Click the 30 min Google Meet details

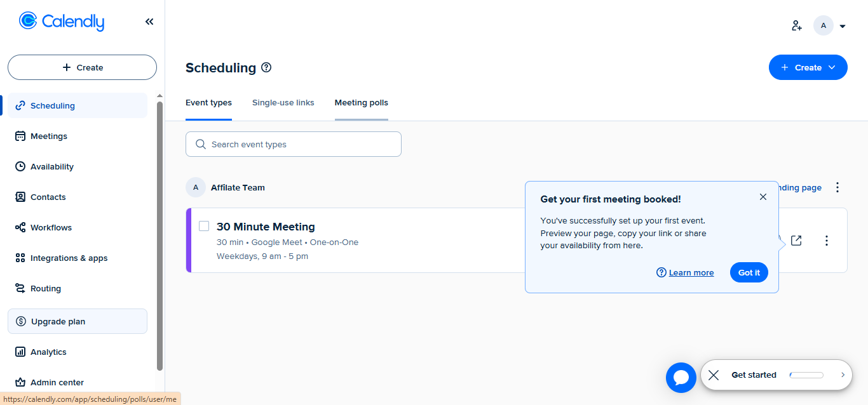[287, 242]
